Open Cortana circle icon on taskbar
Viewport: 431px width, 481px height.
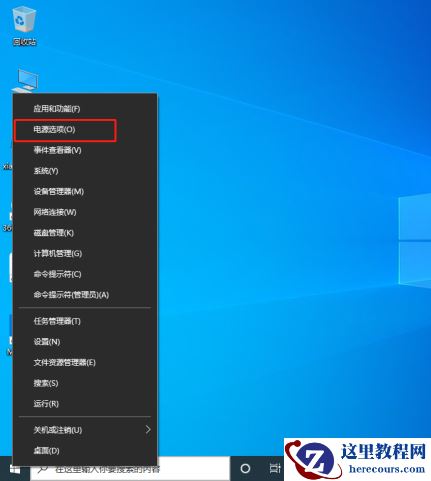pyautogui.click(x=245, y=468)
